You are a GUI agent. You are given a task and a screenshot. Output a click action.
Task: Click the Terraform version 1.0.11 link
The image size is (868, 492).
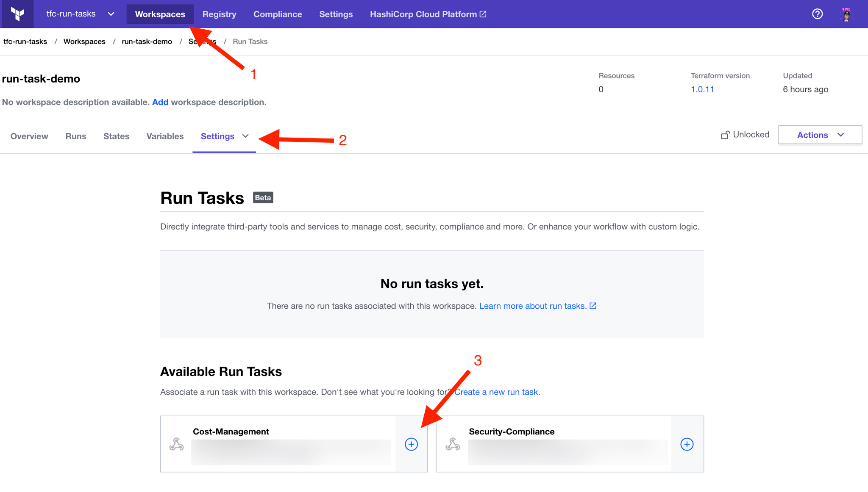(702, 89)
